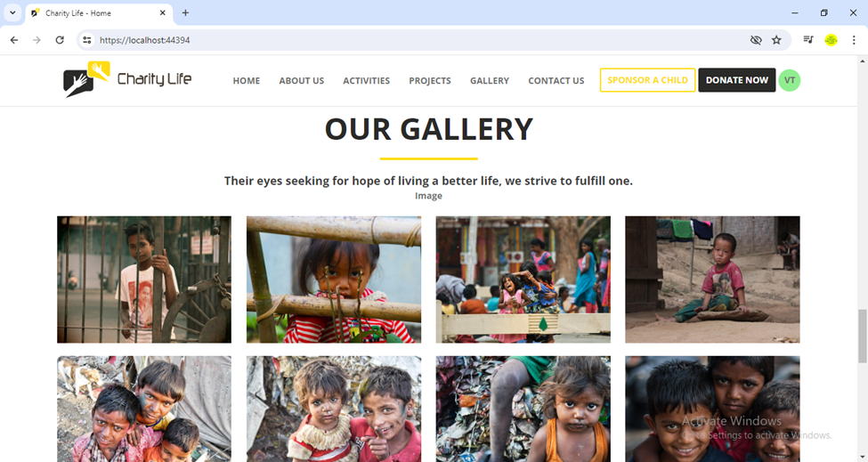Image resolution: width=868 pixels, height=462 pixels.
Task: Open a new tab with the plus icon
Action: (185, 12)
